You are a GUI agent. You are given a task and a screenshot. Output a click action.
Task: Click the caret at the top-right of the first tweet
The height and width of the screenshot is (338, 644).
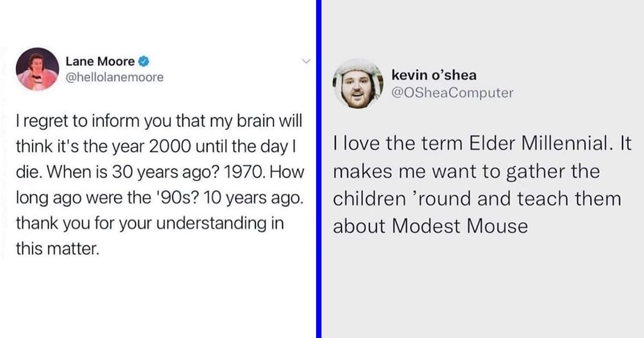(306, 61)
